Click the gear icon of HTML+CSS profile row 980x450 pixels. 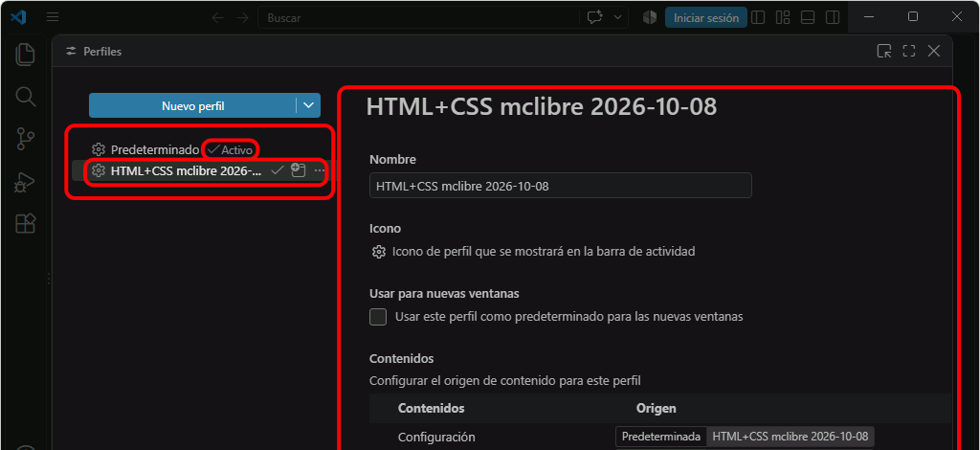(x=99, y=170)
